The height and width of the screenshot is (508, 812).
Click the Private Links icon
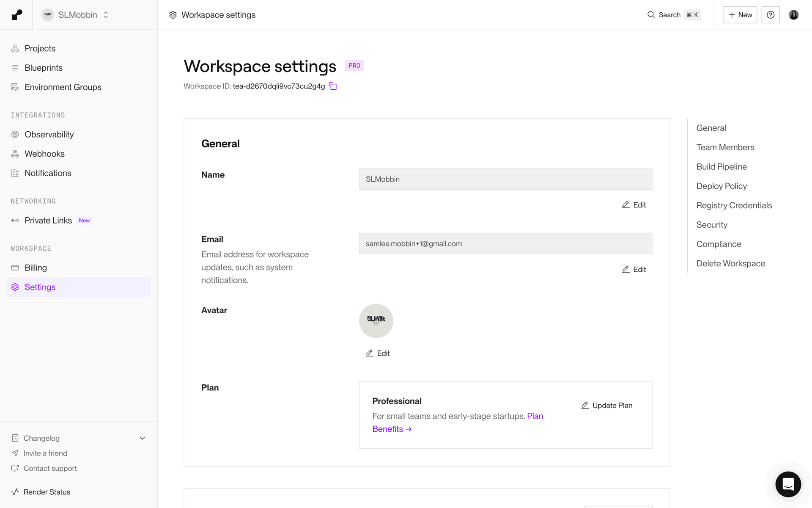click(x=15, y=221)
